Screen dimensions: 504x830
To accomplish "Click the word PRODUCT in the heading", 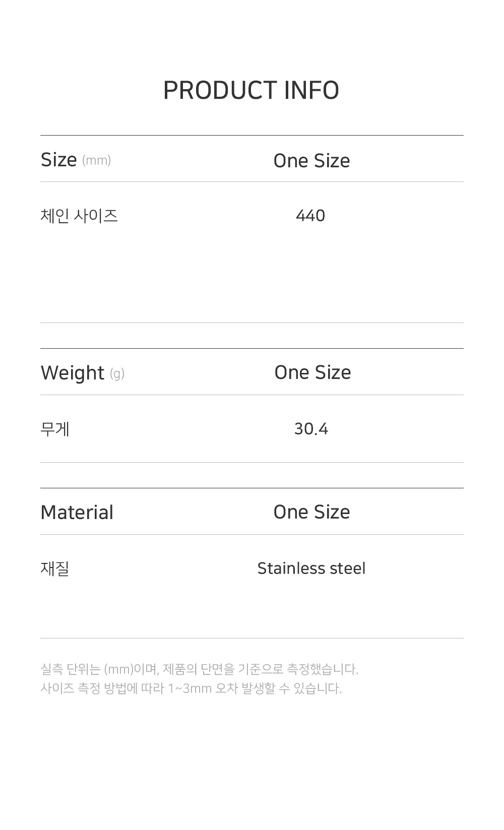I will 220,91.
